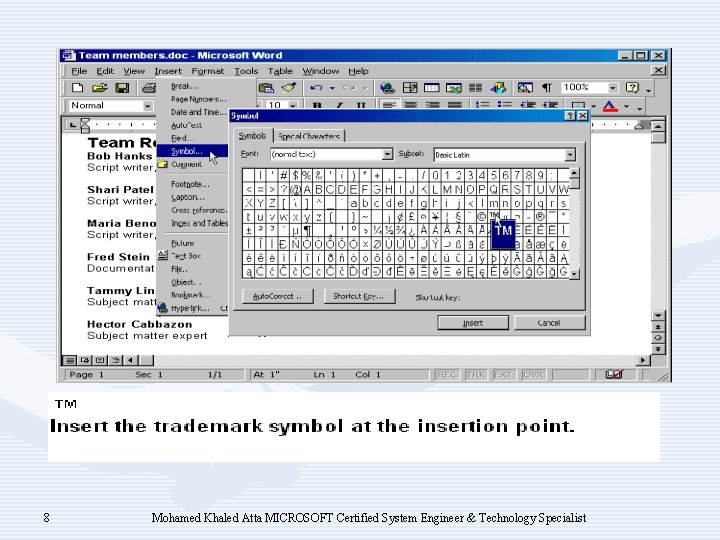This screenshot has height=540, width=720.
Task: Click the Text Box item in Insert menu
Action: pyautogui.click(x=186, y=256)
